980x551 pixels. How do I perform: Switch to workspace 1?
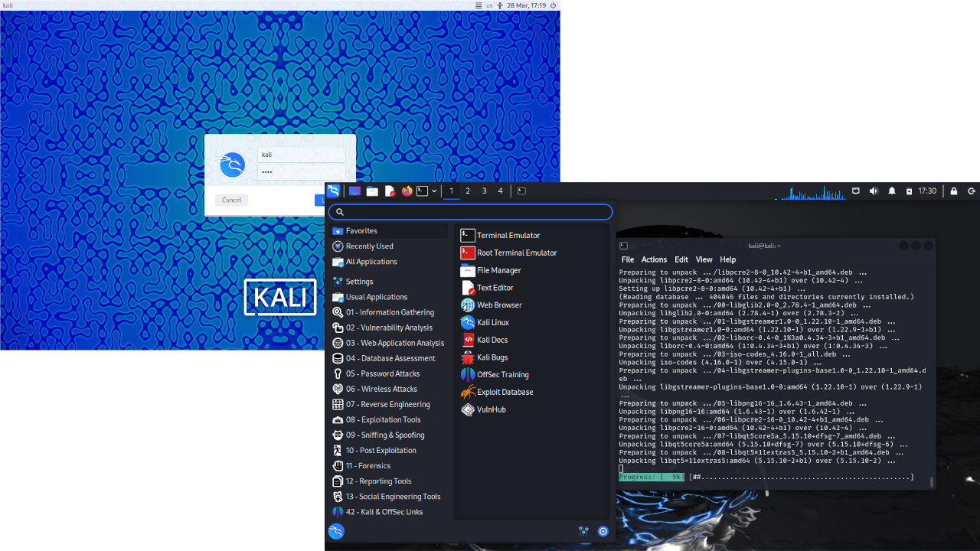point(452,191)
